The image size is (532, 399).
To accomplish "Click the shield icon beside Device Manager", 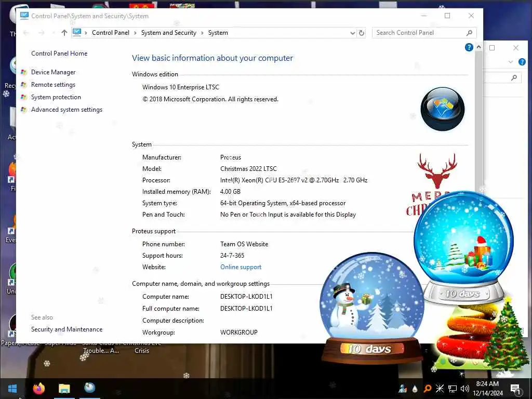I will [23, 72].
